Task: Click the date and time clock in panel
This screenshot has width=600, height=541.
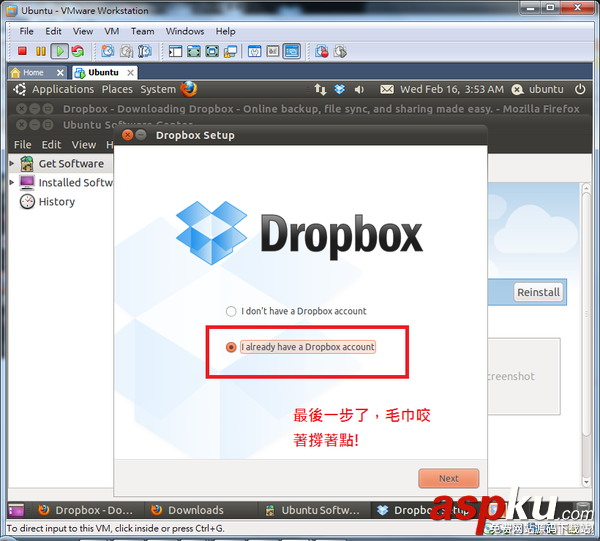Action: point(452,90)
